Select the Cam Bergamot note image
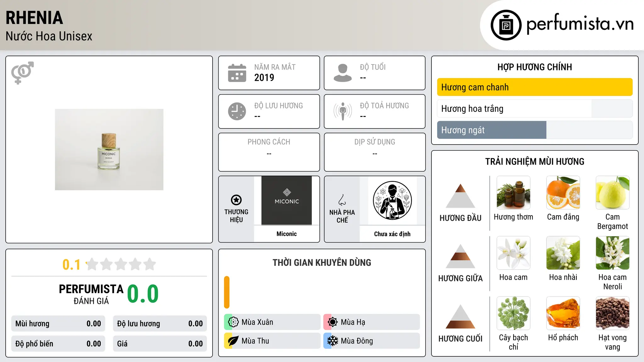This screenshot has height=362, width=644. [x=613, y=193]
